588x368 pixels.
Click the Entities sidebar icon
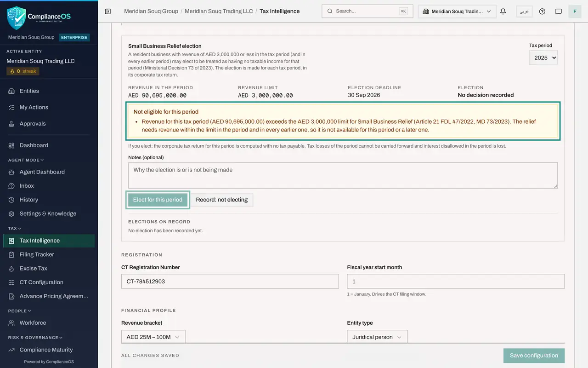(11, 91)
